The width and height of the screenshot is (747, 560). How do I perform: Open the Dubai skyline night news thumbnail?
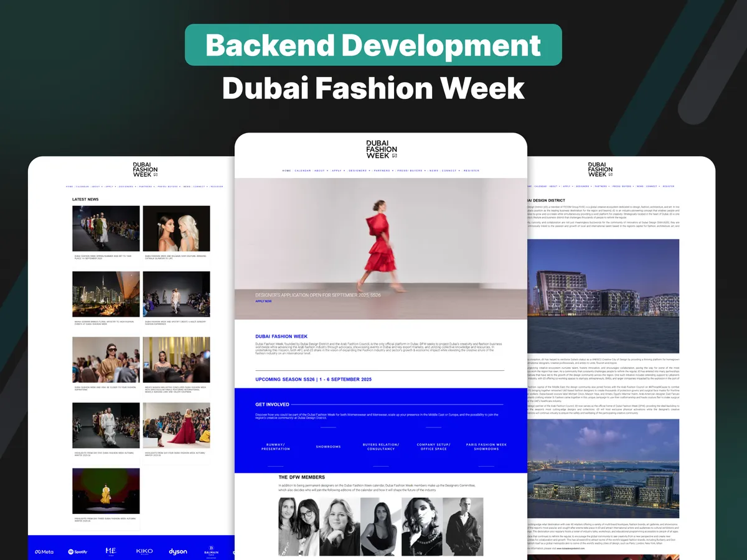point(106,294)
